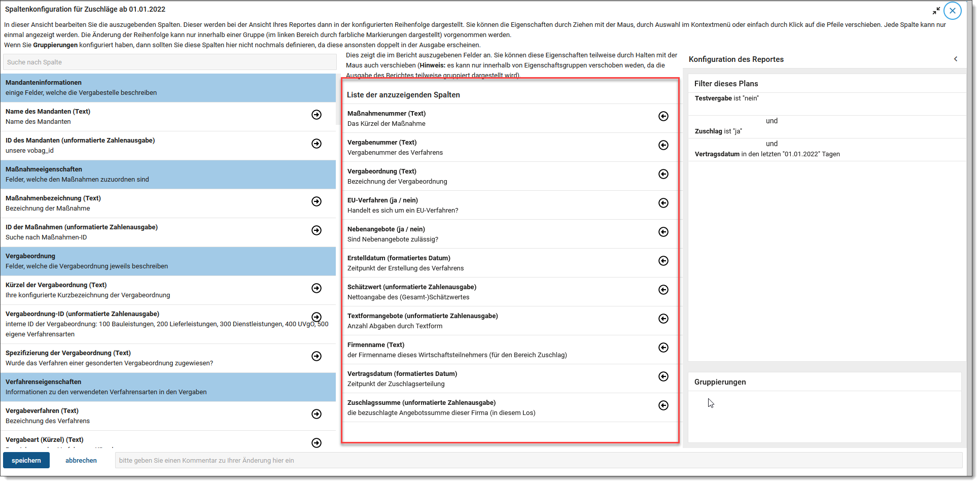Click 'Gruppierungen' panel heading
980x484 pixels.
tap(720, 382)
